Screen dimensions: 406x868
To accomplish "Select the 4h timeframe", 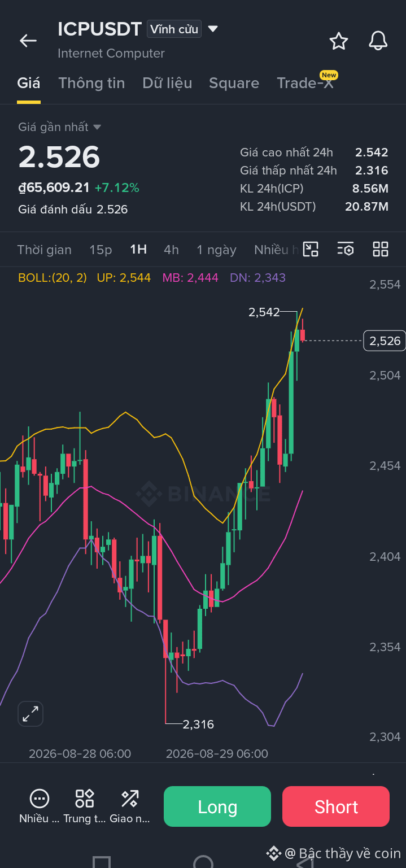I will (171, 250).
